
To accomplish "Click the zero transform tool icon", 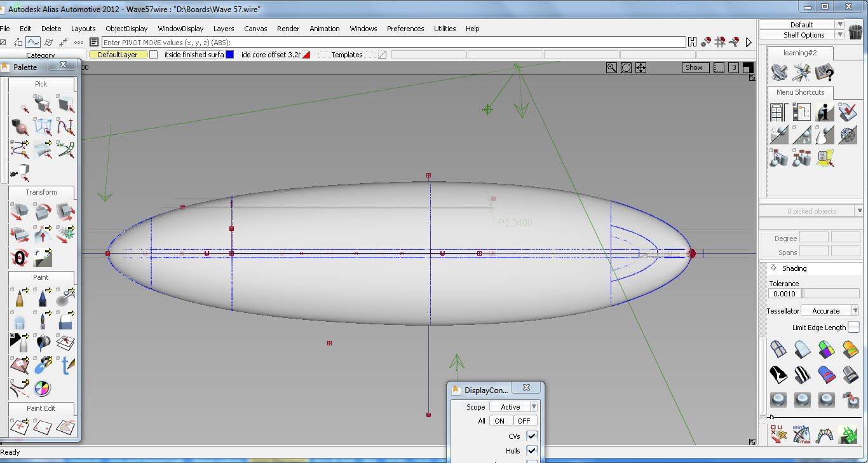I will 19,258.
